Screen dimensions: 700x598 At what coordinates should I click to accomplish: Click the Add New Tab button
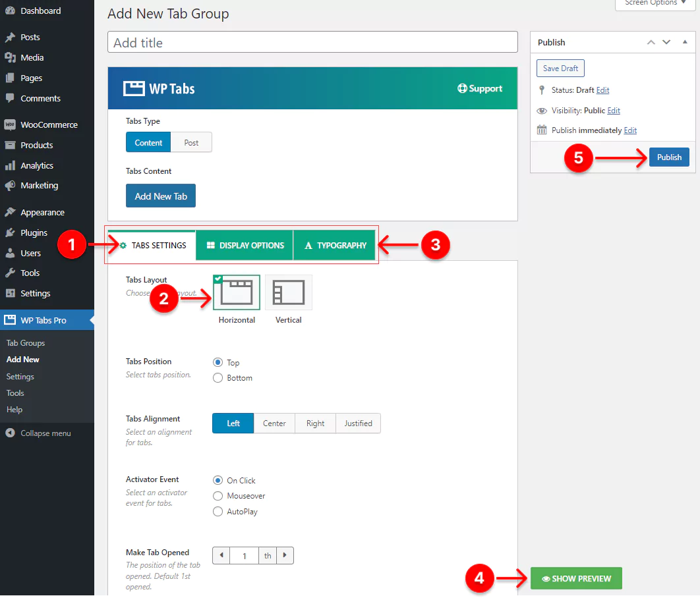tap(161, 196)
